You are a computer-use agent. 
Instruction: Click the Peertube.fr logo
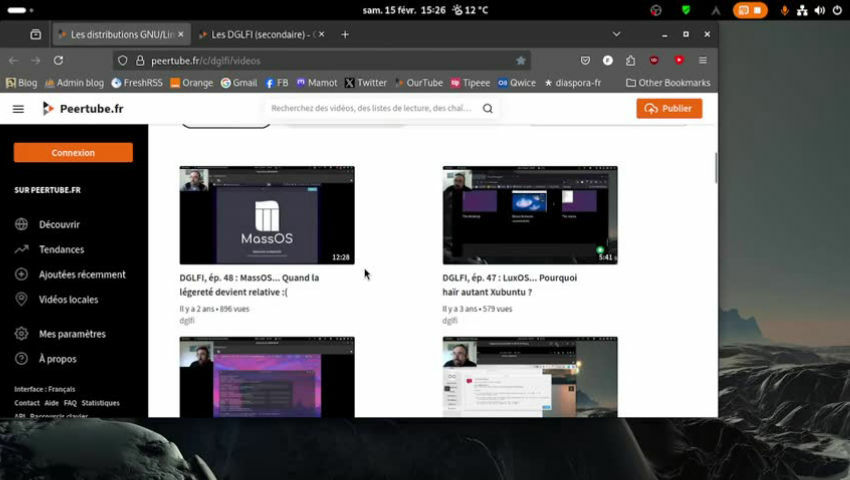click(83, 108)
